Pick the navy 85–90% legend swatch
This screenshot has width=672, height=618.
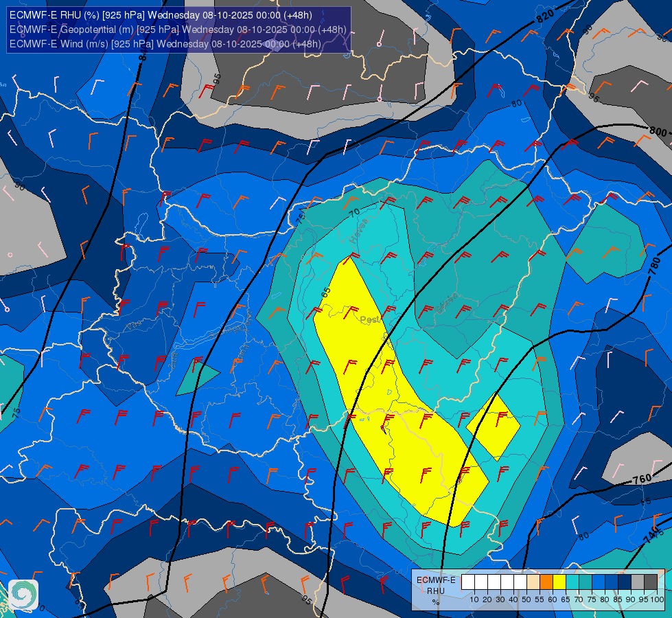(625, 582)
